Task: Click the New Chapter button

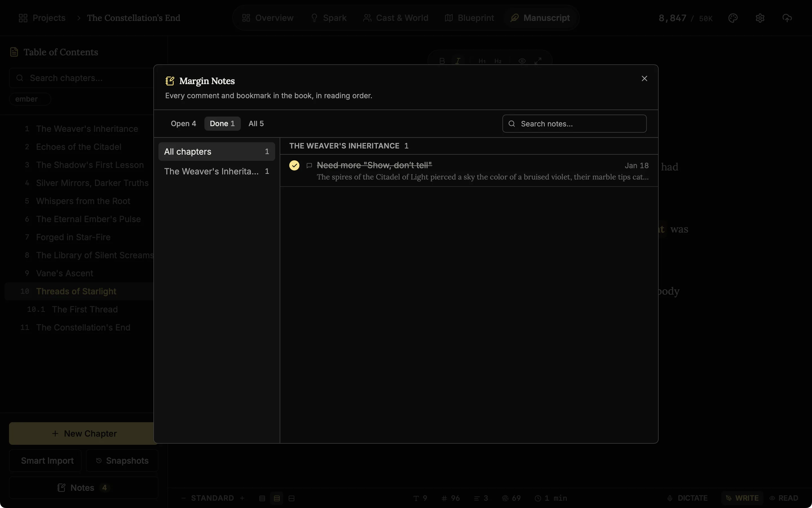Action: (83, 433)
